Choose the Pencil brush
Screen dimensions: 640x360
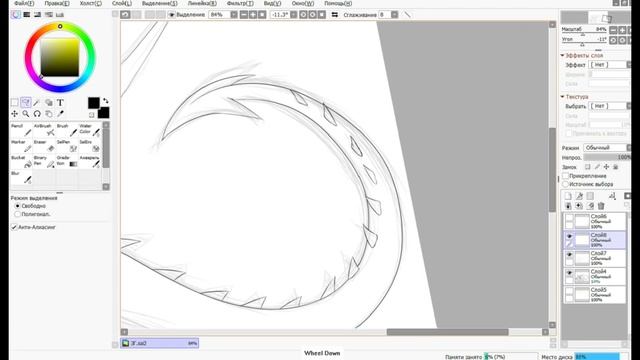[21, 129]
